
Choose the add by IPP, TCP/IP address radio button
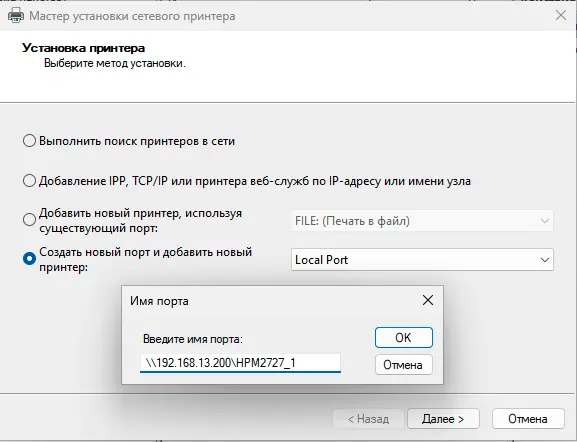click(x=29, y=181)
